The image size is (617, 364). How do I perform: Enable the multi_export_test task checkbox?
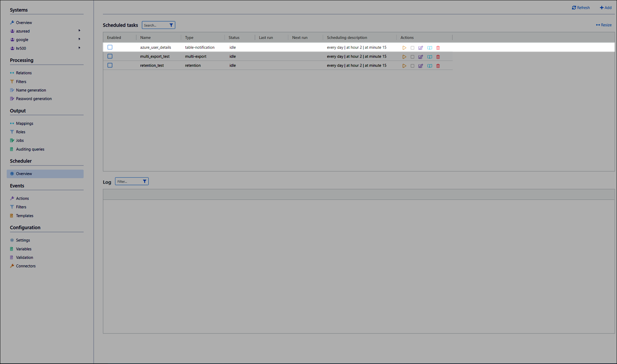(110, 56)
